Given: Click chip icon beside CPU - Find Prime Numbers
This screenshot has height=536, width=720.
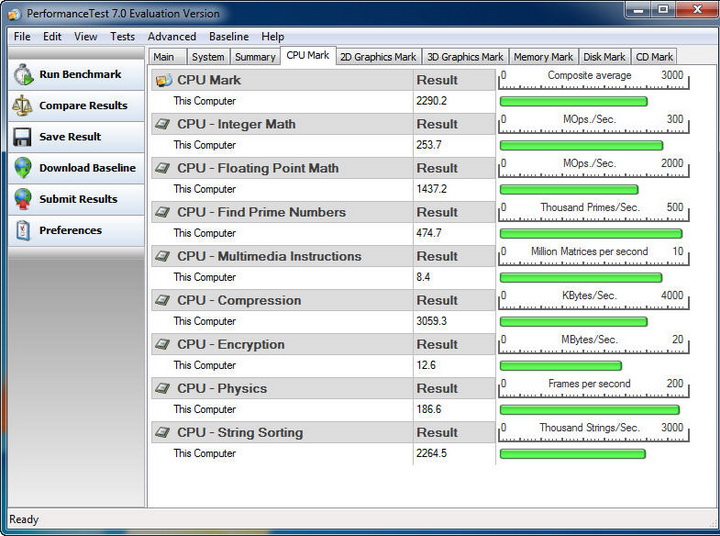Looking at the screenshot, I should click(x=163, y=212).
